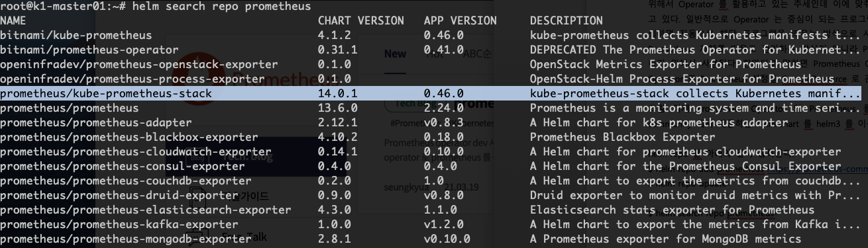Screen dimensions: 868x248
Task: Click app version v0.8.3
Action: (444, 122)
